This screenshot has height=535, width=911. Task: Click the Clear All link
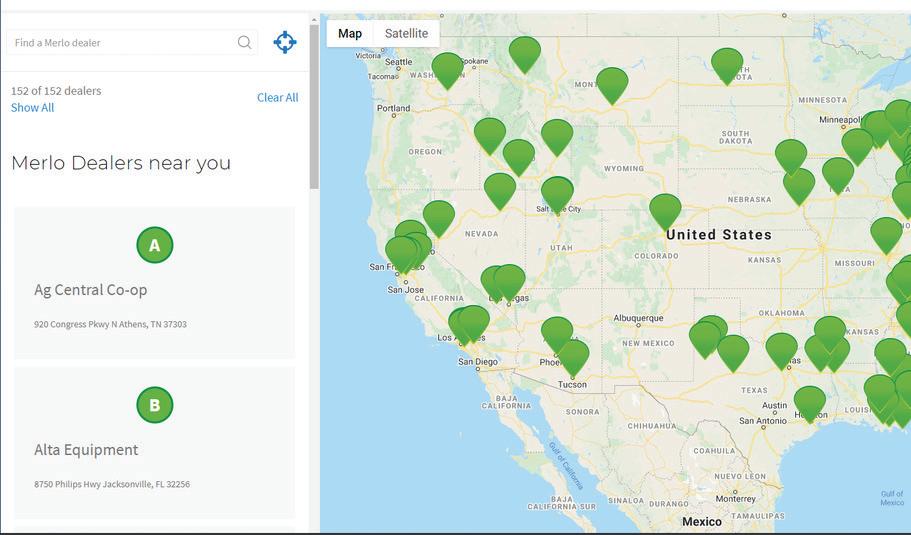pos(278,98)
